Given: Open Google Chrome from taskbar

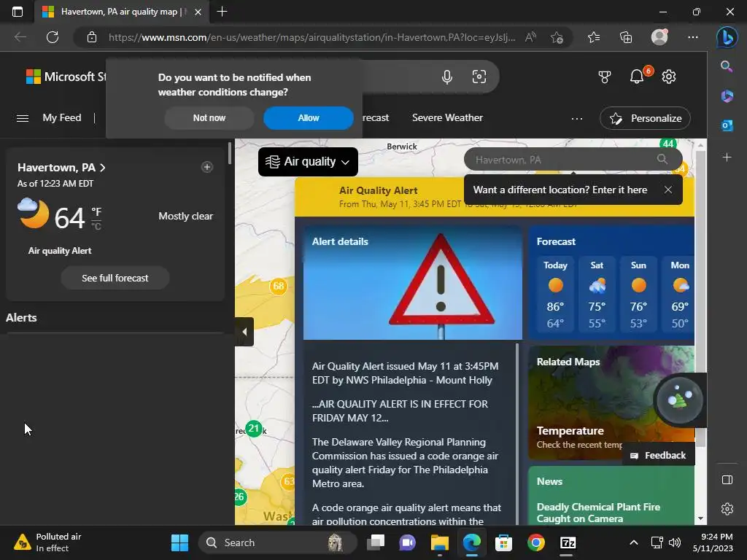Looking at the screenshot, I should (536, 542).
